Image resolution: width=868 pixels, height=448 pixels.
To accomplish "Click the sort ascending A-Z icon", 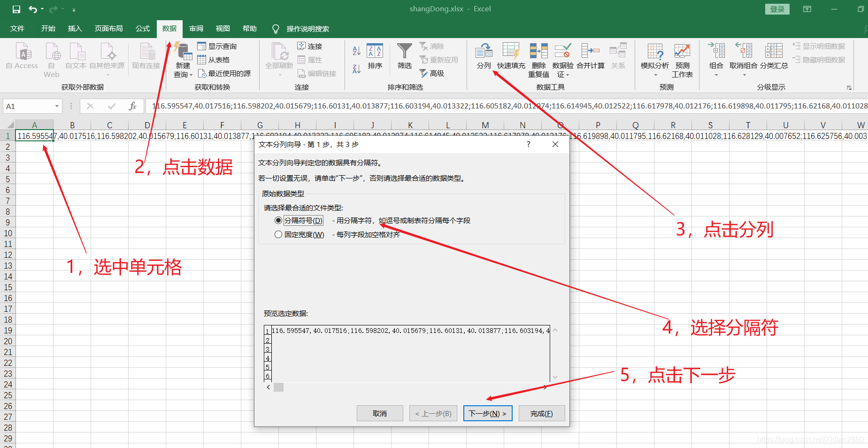I will tap(356, 51).
